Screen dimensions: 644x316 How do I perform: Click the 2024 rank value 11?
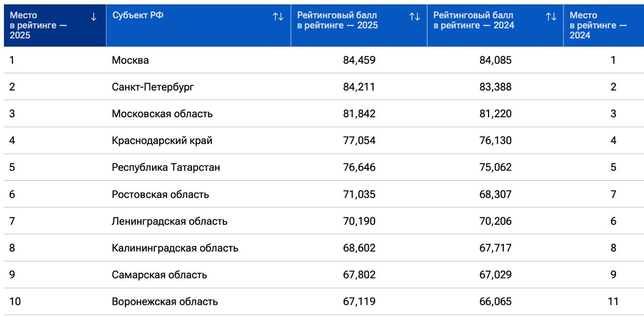tap(613, 302)
